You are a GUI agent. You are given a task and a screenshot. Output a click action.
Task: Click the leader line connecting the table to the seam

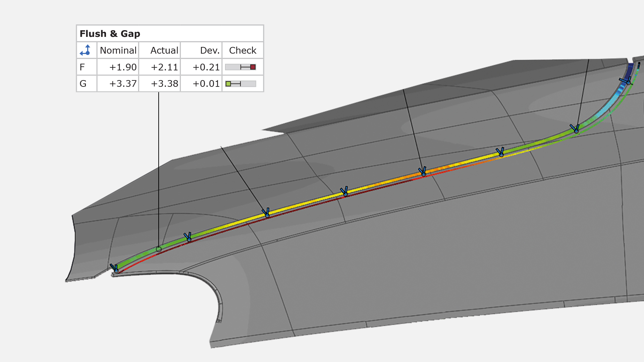[x=159, y=168]
